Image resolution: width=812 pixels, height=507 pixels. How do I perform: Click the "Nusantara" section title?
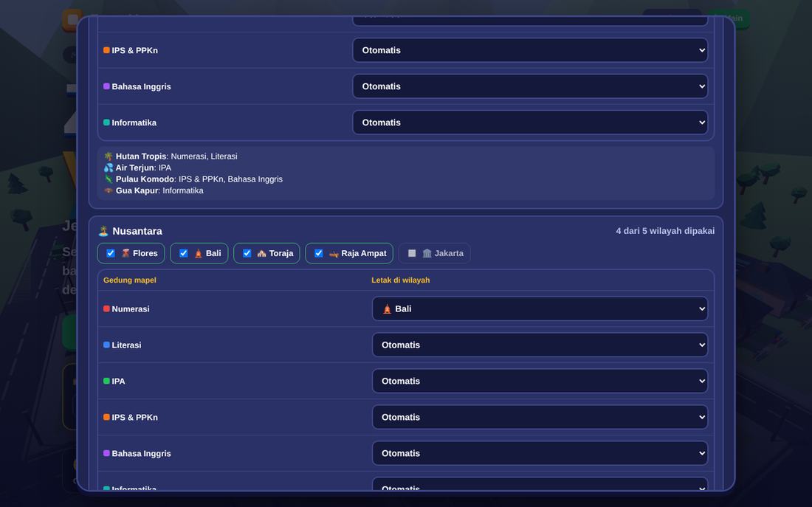[137, 231]
